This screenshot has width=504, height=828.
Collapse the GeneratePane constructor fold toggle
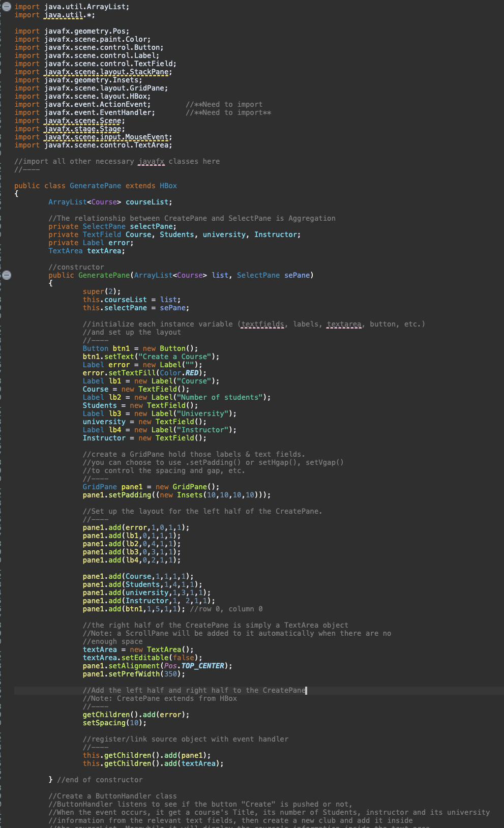pos(6,275)
